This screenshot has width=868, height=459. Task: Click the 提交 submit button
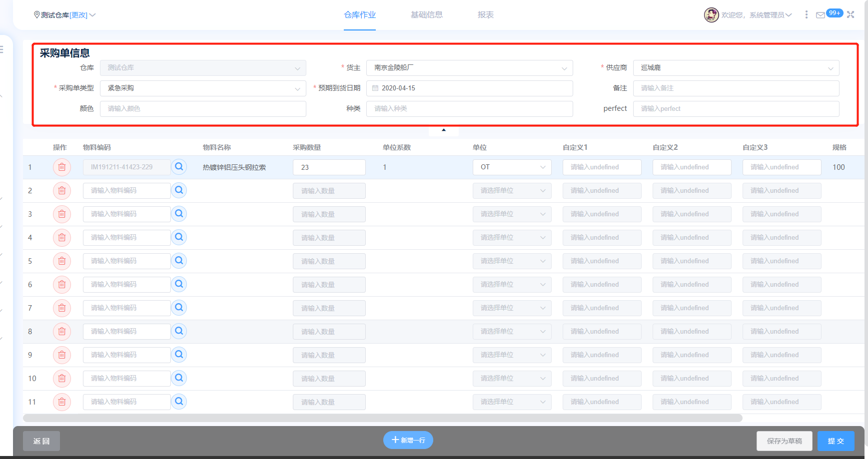click(x=836, y=441)
